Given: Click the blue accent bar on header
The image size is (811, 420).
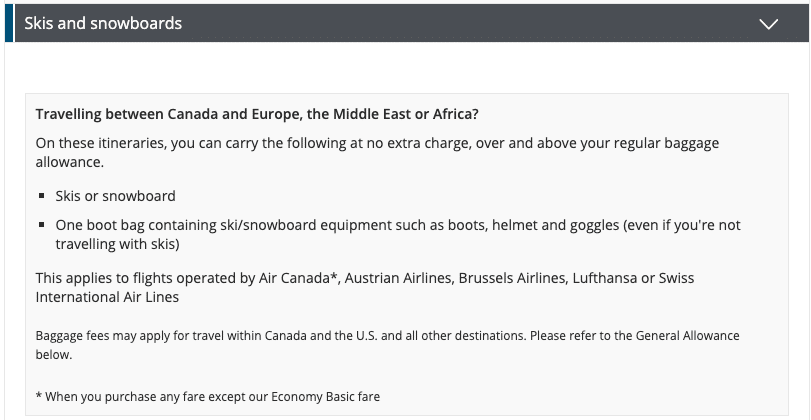Looking at the screenshot, I should [8, 23].
